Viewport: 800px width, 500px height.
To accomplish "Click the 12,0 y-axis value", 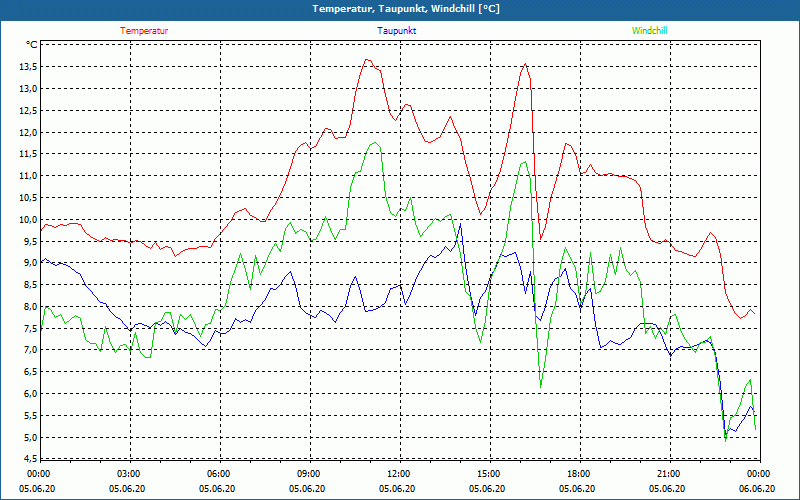I will point(28,133).
